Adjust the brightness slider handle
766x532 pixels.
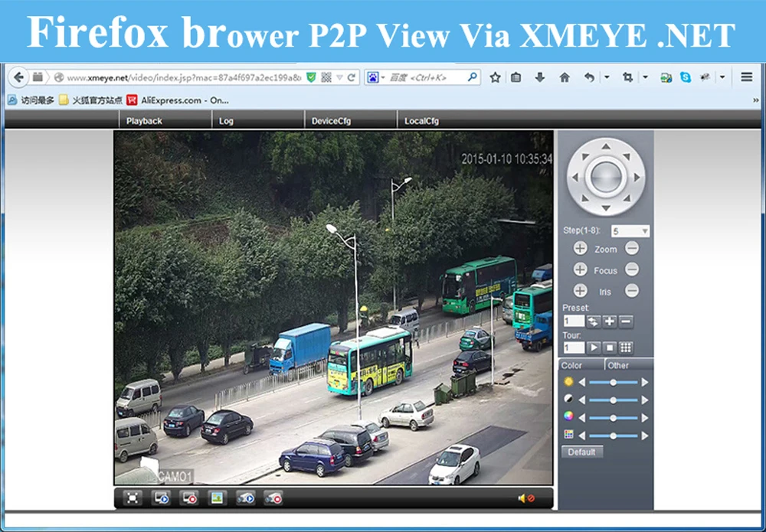click(613, 383)
